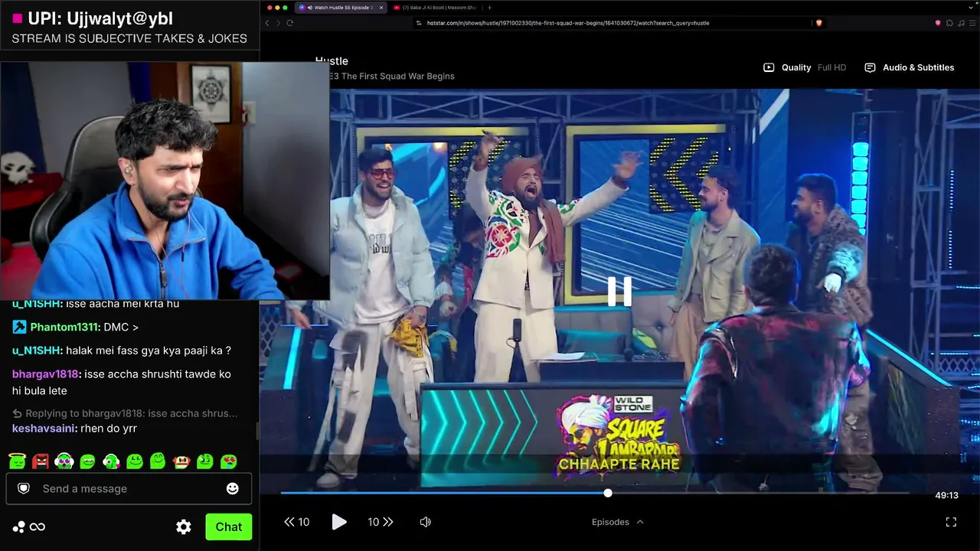
Task: Click the 'Replying to bhargav1818' reply reference
Action: (125, 413)
